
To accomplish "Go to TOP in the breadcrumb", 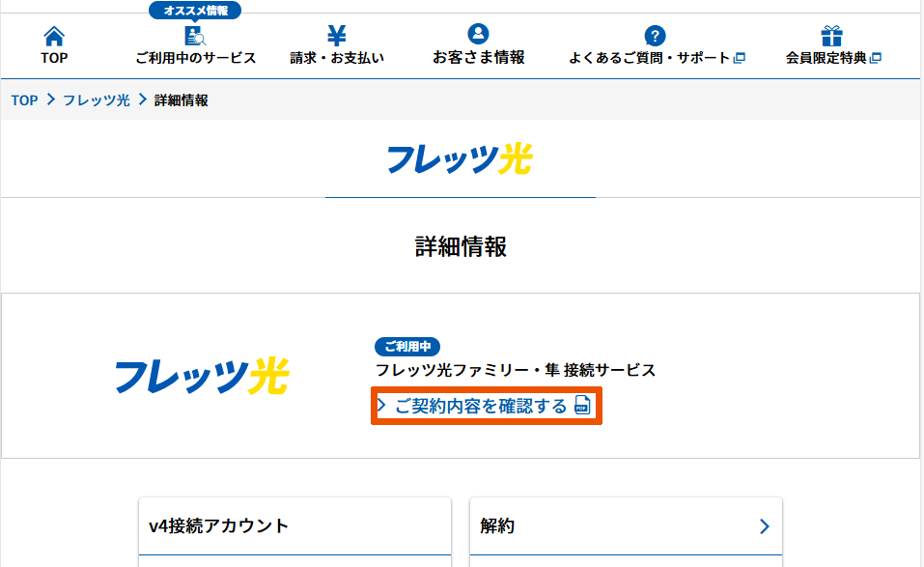I will (x=24, y=99).
